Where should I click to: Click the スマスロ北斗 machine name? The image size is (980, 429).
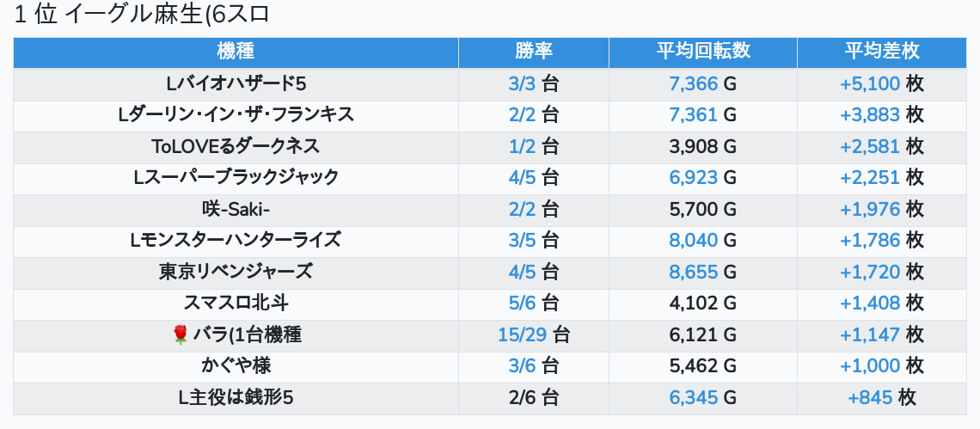236,303
